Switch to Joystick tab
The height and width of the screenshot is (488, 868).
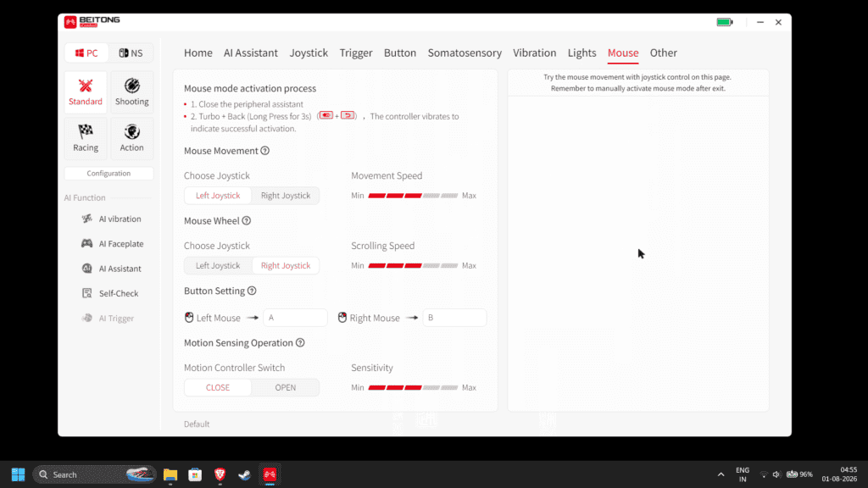click(x=309, y=53)
